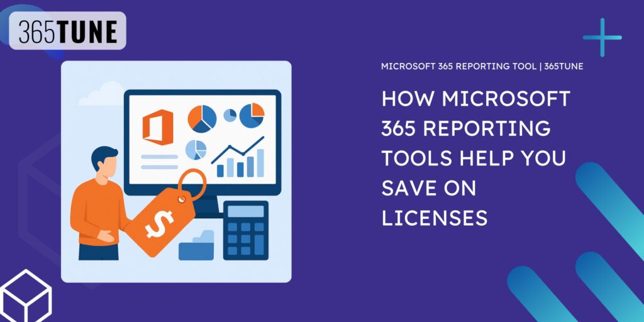Select the large orange and blue pie chart

(202, 119)
